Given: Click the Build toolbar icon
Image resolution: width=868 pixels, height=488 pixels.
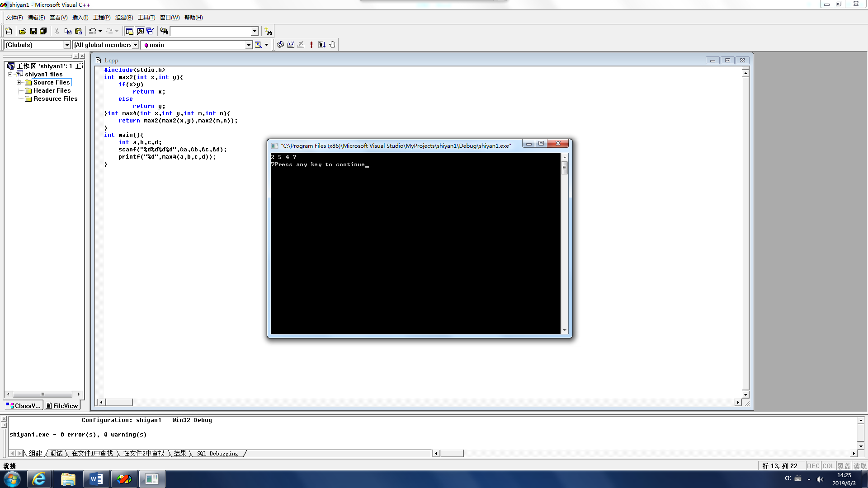Looking at the screenshot, I should (x=291, y=45).
